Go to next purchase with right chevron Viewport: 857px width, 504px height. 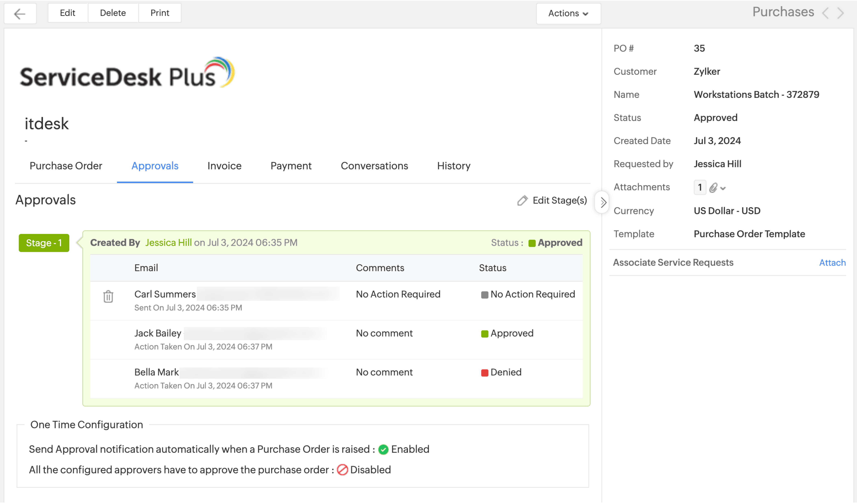coord(841,13)
